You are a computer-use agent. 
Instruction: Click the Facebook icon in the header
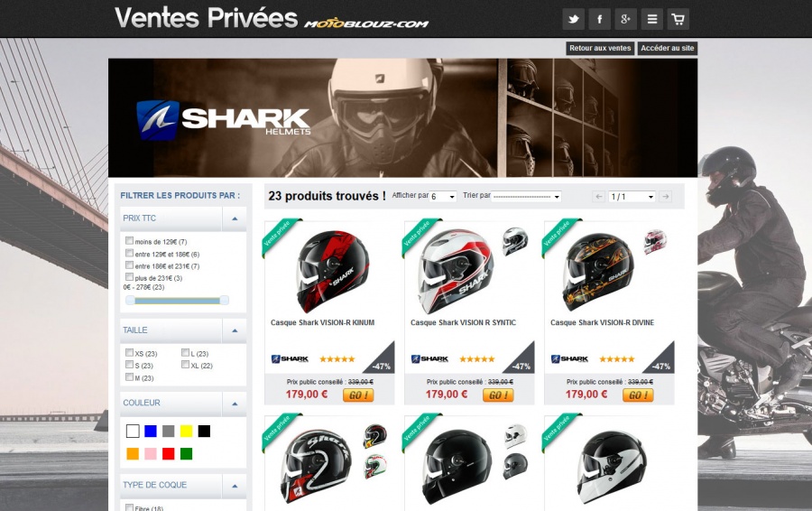[600, 19]
